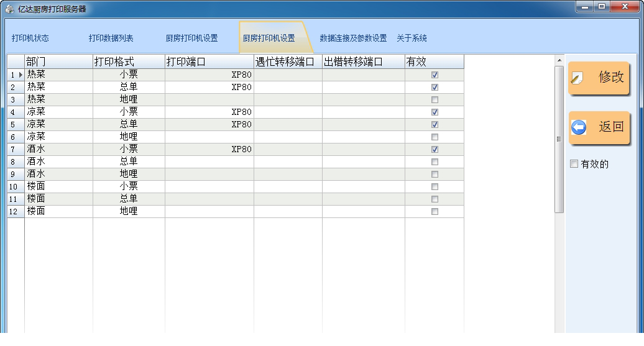This screenshot has height=346, width=644.
Task: Select 热菜 department cell in row 1
Action: pyautogui.click(x=58, y=75)
